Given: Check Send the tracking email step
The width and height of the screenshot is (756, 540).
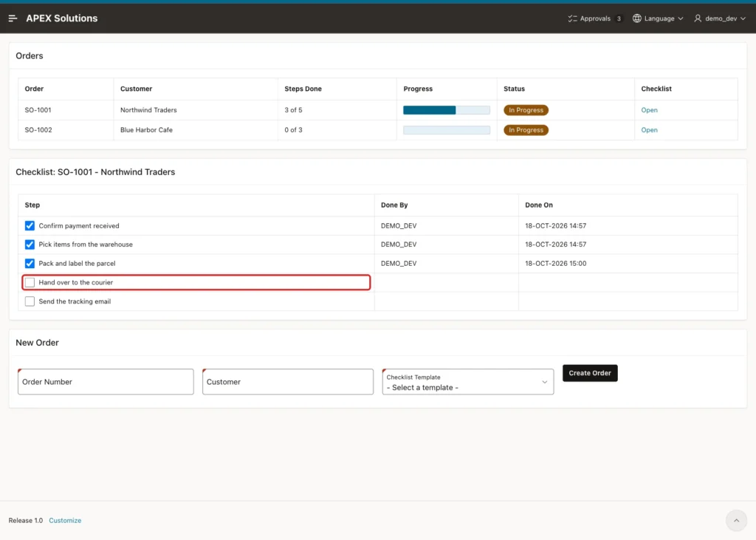Looking at the screenshot, I should click(30, 301).
